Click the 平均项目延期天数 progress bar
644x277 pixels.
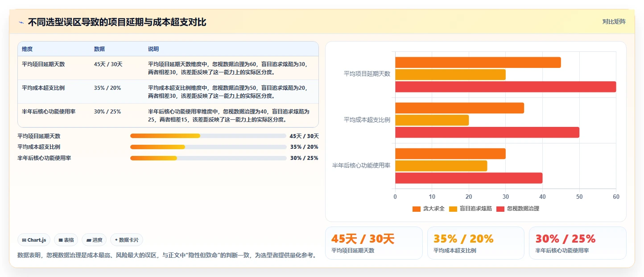tap(208, 136)
